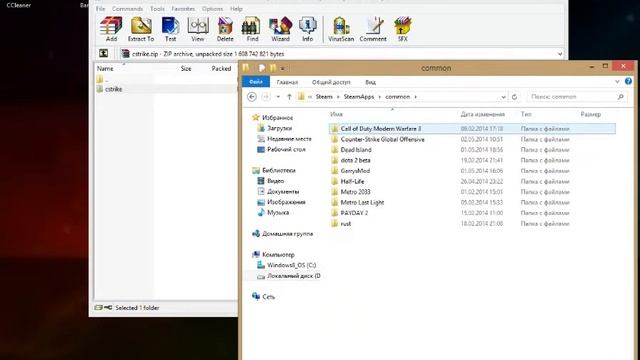Viewport: 640px width, 360px height.
Task: Expand the Explorer ribbon chevron
Action: click(x=617, y=82)
